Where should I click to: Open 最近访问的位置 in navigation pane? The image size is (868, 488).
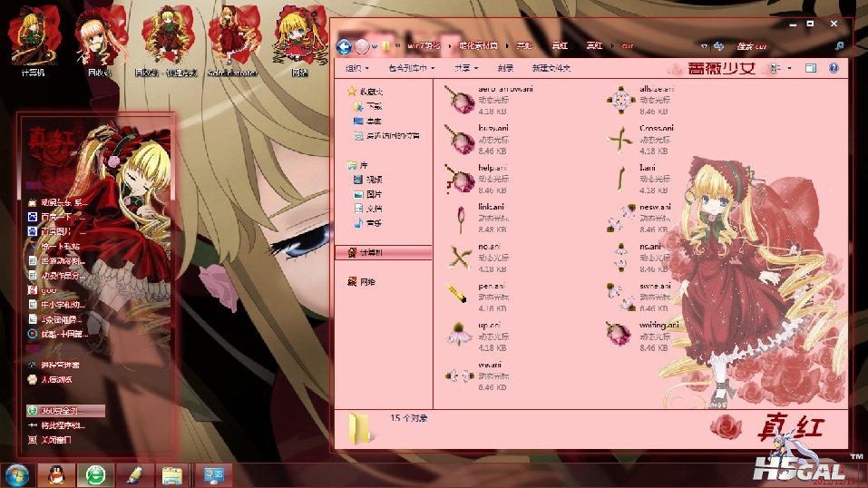(386, 135)
